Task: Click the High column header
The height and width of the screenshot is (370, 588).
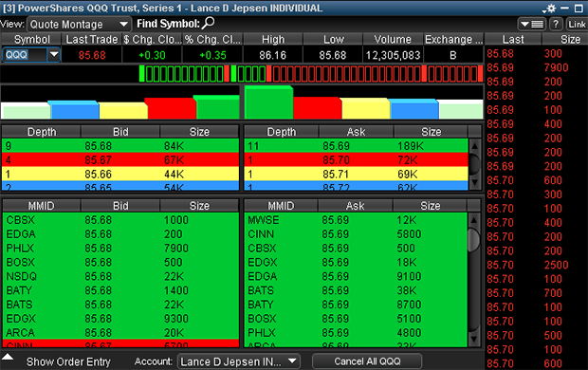Action: [273, 40]
